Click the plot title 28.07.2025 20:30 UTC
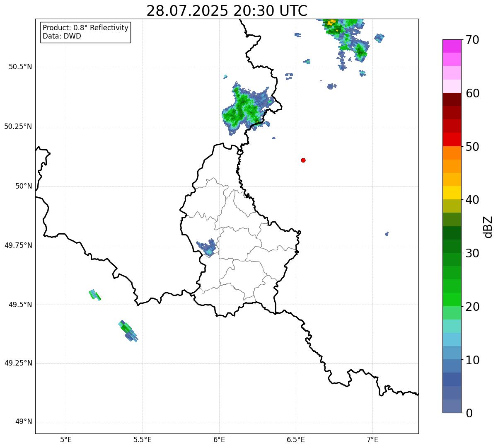The image size is (498, 448). (x=227, y=11)
